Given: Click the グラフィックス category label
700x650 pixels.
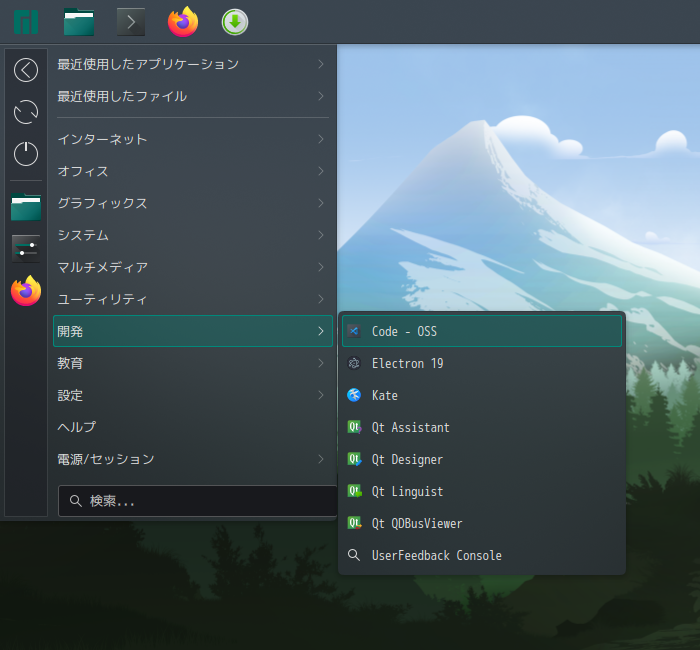Looking at the screenshot, I should click(x=102, y=203).
